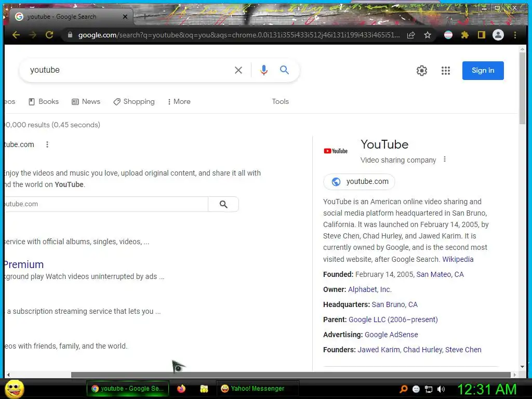This screenshot has width=532, height=399.
Task: Open the Chad Hurley founder link
Action: 422,350
